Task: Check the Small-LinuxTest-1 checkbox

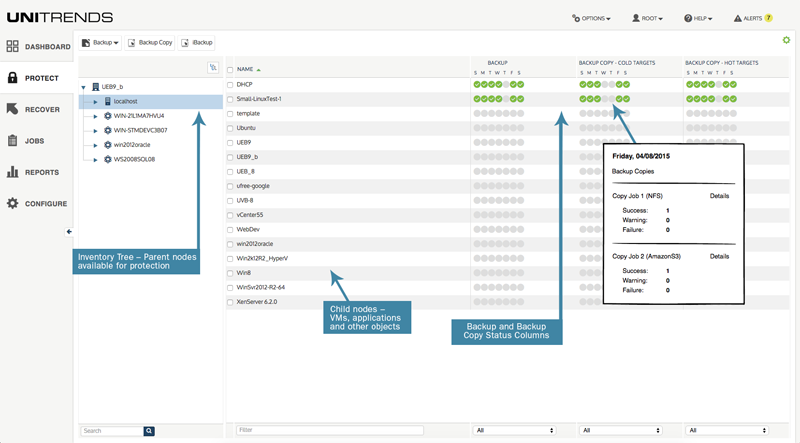Action: pos(230,99)
